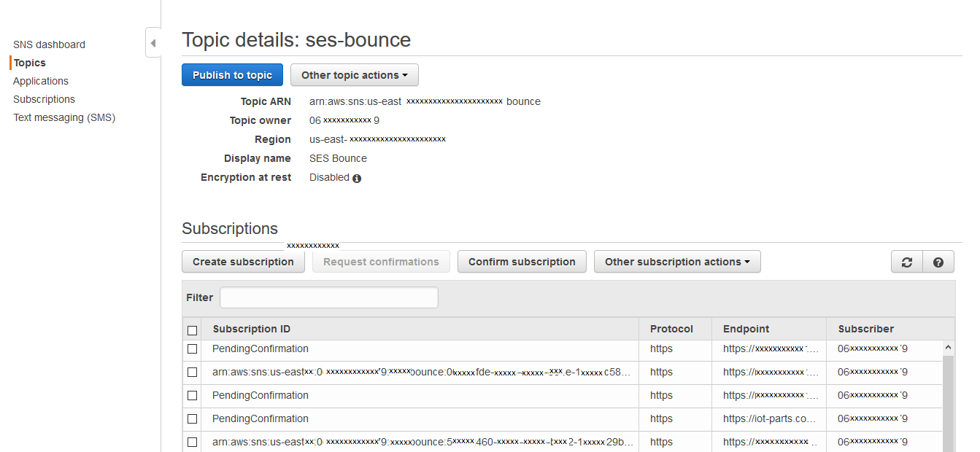Screen dimensions: 980x452
Task: Tick checkbox of last visible arn subscription row
Action: point(193,443)
